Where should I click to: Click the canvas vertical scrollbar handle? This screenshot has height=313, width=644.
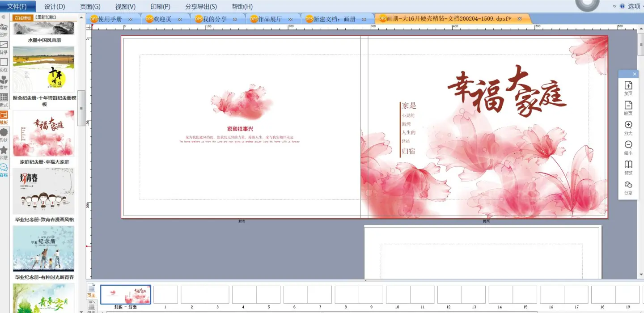click(640, 43)
